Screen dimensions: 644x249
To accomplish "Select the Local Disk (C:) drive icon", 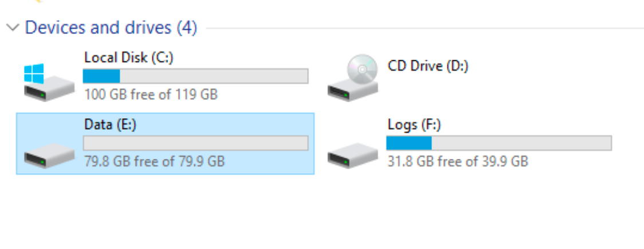I will (49, 82).
